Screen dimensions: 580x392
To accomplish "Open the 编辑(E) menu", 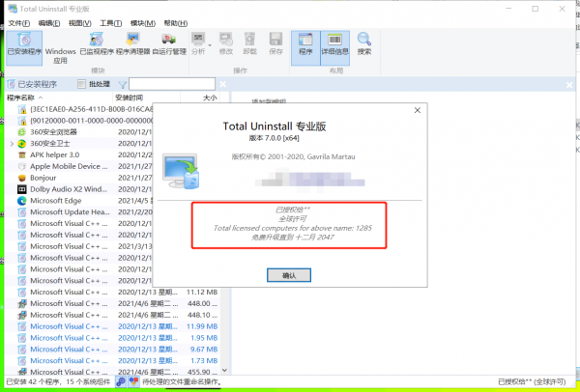I will coord(49,23).
